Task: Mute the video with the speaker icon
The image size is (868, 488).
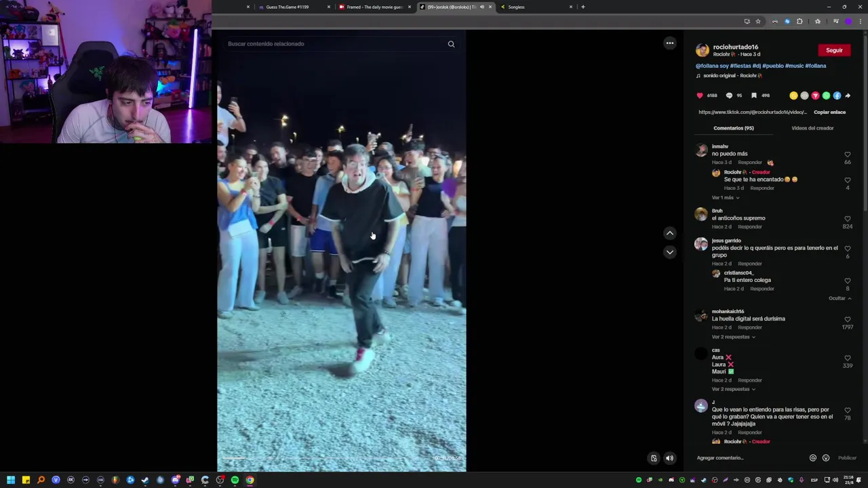Action: click(669, 458)
